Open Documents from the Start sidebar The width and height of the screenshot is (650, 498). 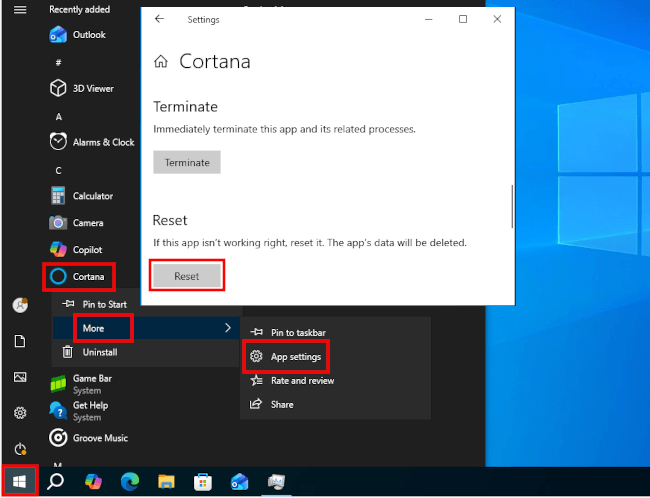(x=20, y=341)
